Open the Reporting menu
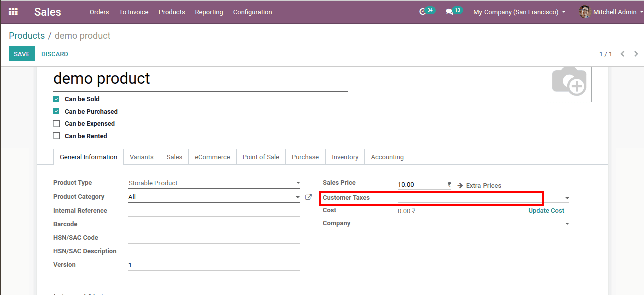The width and height of the screenshot is (644, 295). pos(209,12)
